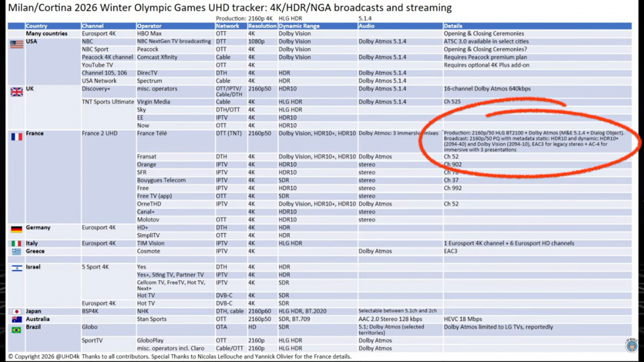Select the Operator column header
Image resolution: width=644 pixels, height=362 pixels.
pyautogui.click(x=149, y=26)
